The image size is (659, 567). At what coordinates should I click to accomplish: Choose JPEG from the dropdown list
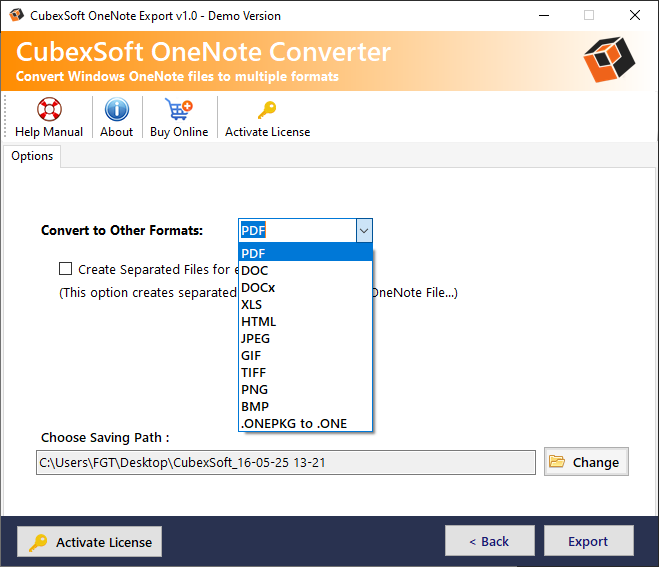(255, 338)
